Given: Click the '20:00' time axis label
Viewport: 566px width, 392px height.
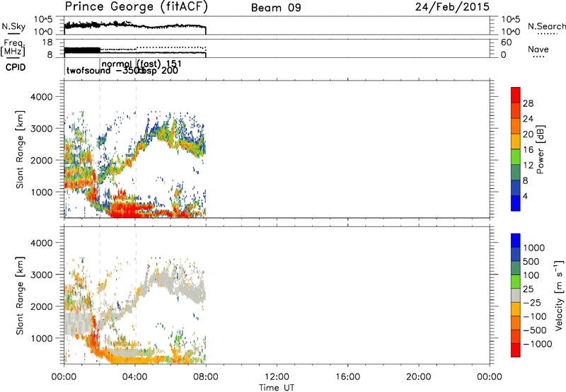Looking at the screenshot, I should click(418, 377).
